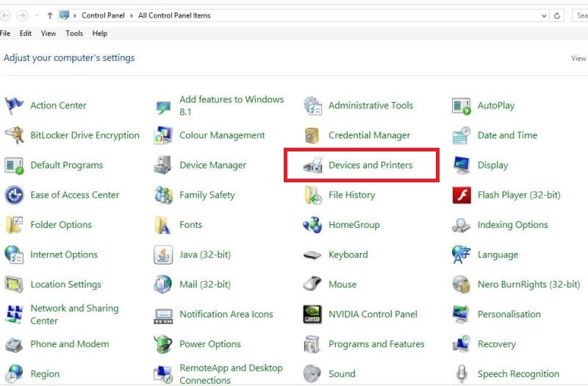
Task: Click in the Search Control Panel box
Action: tap(580, 15)
